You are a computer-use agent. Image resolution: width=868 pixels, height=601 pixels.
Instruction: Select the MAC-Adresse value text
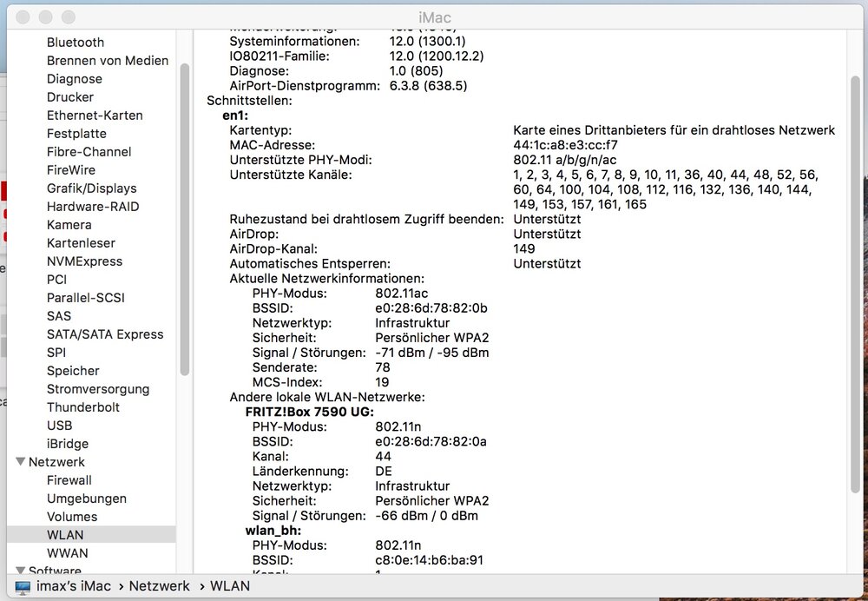point(565,145)
